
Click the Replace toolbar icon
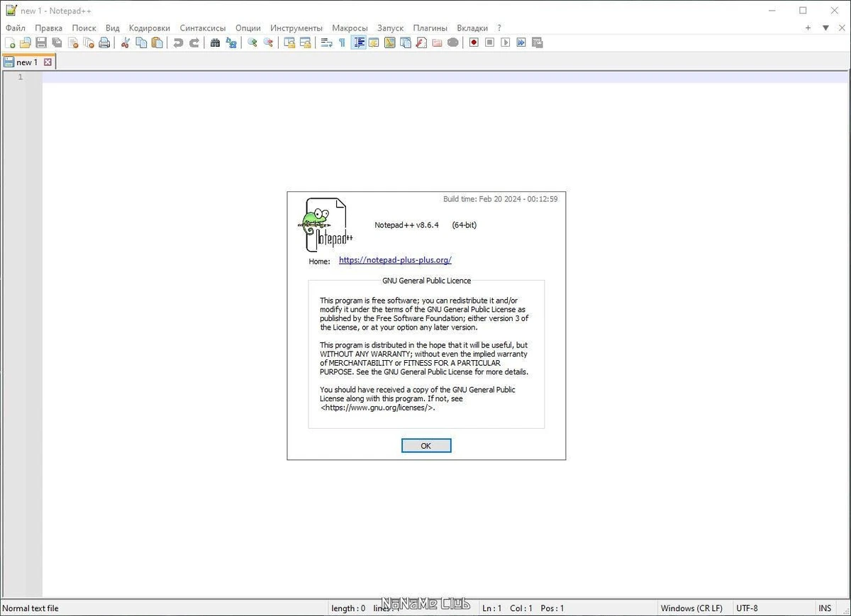click(x=230, y=43)
